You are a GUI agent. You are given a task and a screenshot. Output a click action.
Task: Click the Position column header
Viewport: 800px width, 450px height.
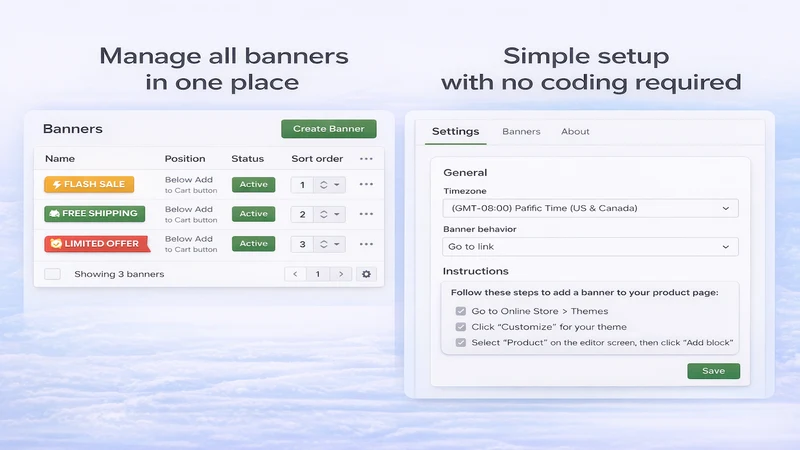pyautogui.click(x=185, y=159)
